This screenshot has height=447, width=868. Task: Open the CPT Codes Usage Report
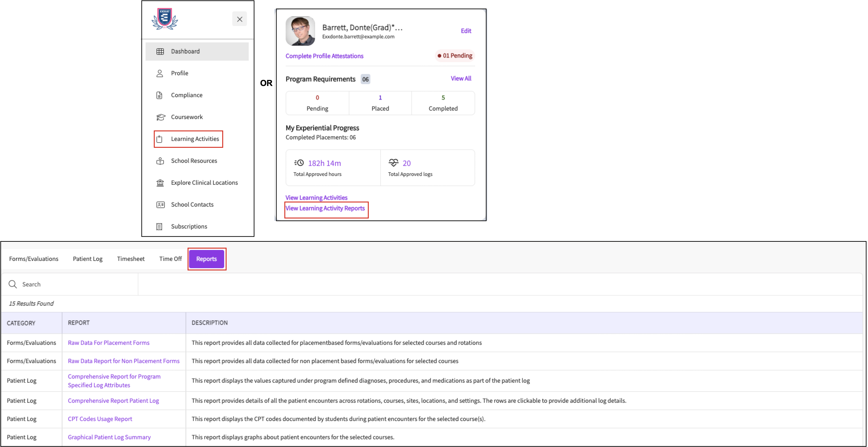tap(100, 419)
